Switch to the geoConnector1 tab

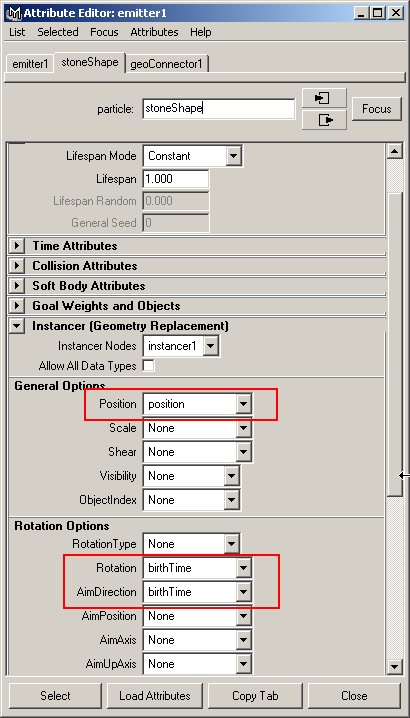point(166,64)
